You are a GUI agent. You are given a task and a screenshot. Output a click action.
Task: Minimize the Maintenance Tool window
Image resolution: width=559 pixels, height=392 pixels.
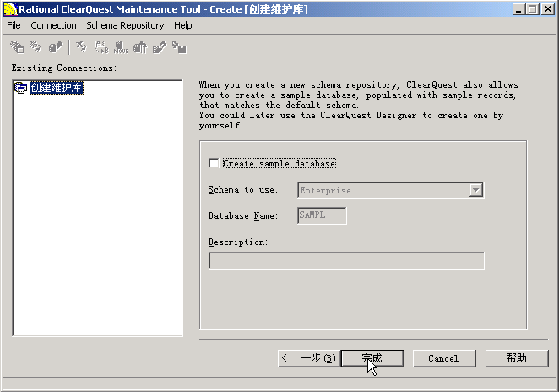pos(519,9)
